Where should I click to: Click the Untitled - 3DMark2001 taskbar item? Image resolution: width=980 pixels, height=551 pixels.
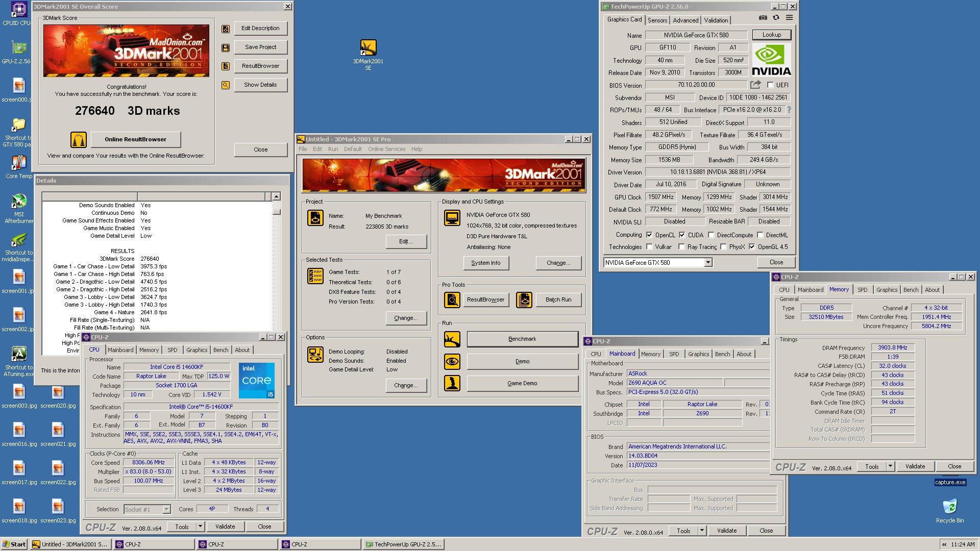(x=70, y=544)
